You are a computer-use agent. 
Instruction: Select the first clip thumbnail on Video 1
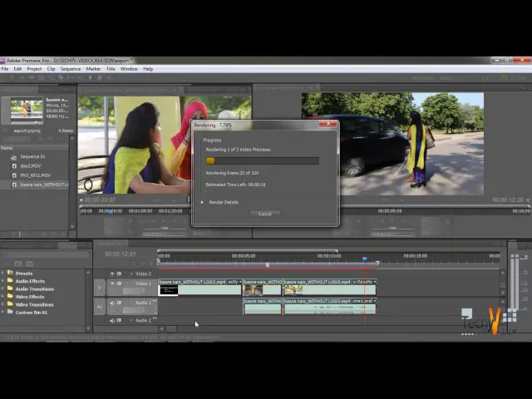[x=169, y=290]
